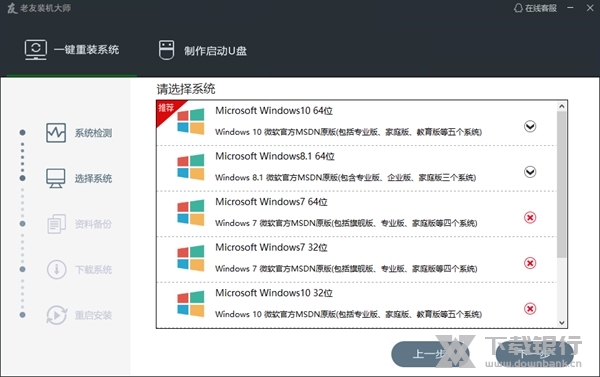Close the 老友装机大师 window
This screenshot has height=377, width=600.
[x=590, y=8]
